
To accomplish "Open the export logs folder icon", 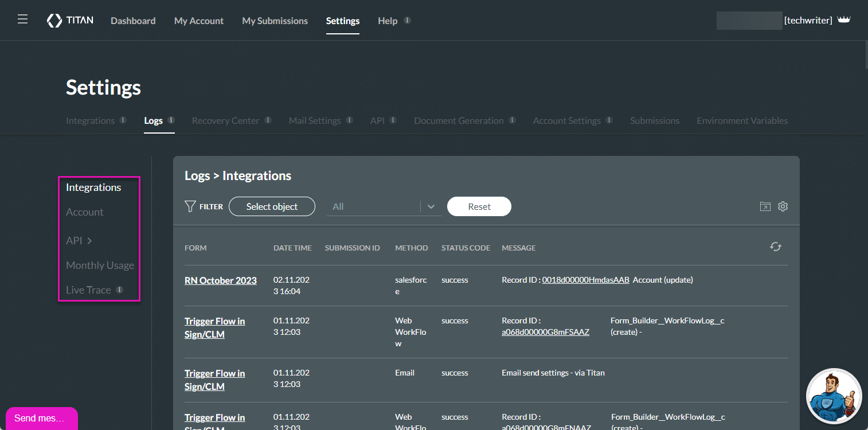I will (x=765, y=206).
